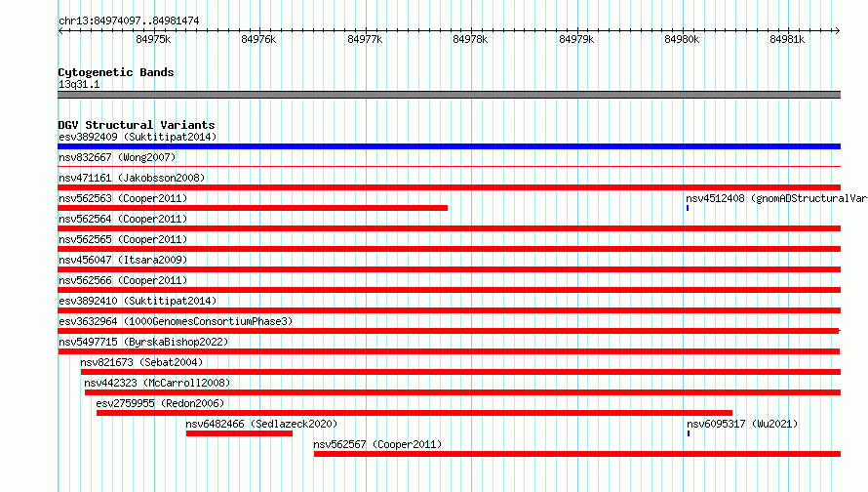The width and height of the screenshot is (868, 492).
Task: Click the 84975k ruler tick label
Action: [153, 39]
